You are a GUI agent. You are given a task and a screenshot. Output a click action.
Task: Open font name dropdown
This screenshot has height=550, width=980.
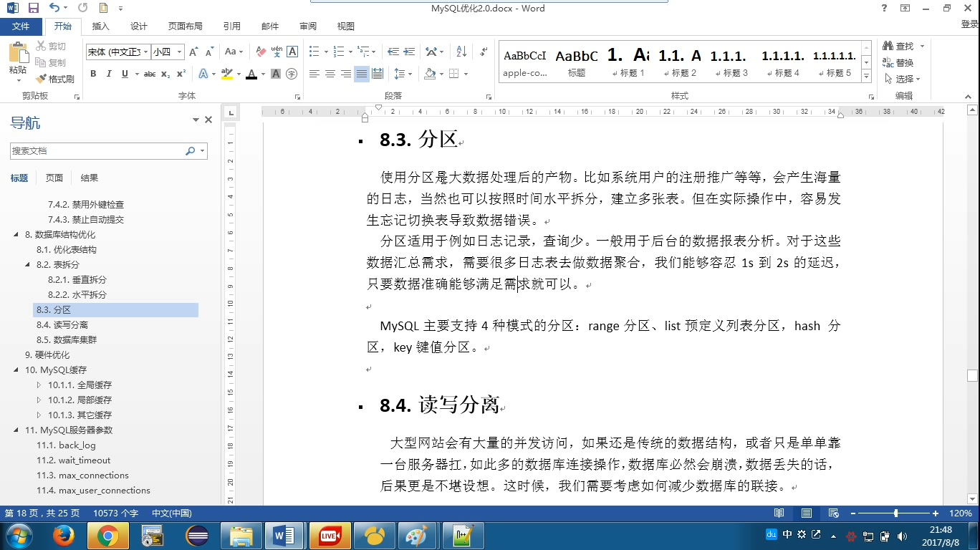(x=146, y=52)
